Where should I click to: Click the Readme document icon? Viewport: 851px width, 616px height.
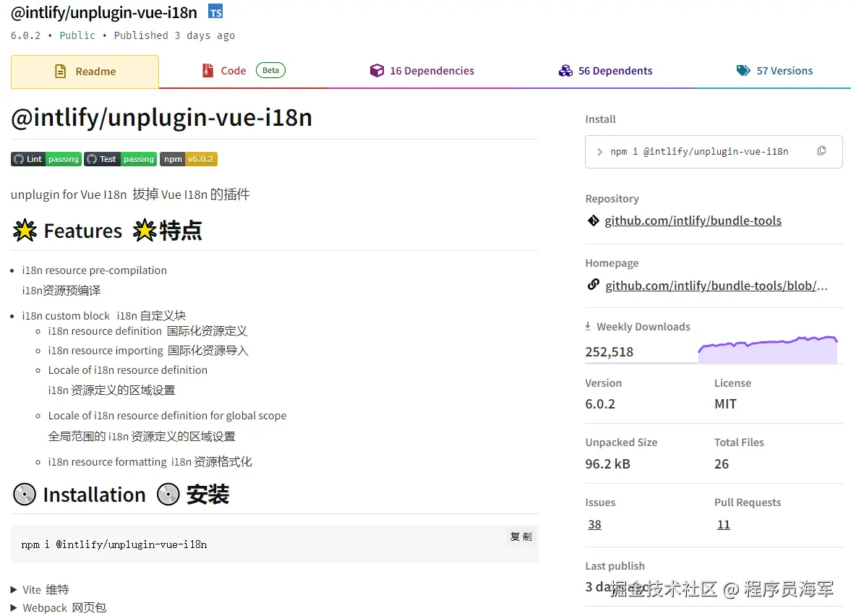pos(61,71)
